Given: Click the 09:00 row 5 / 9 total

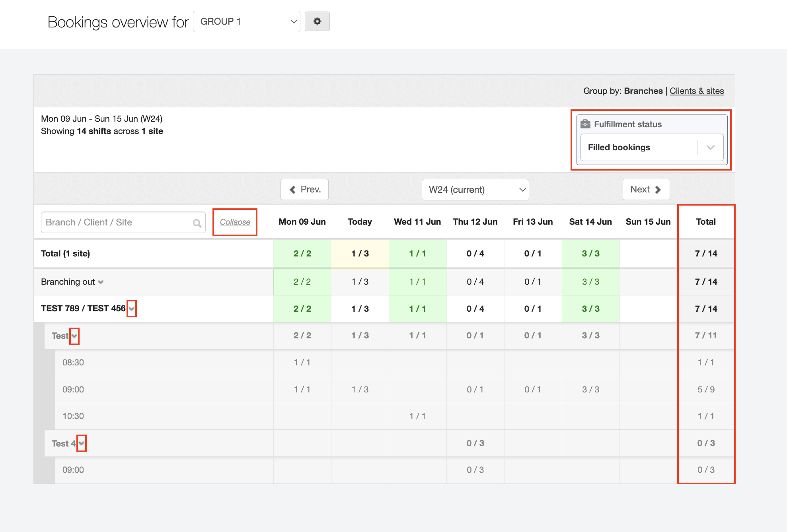Looking at the screenshot, I should pyautogui.click(x=706, y=390).
